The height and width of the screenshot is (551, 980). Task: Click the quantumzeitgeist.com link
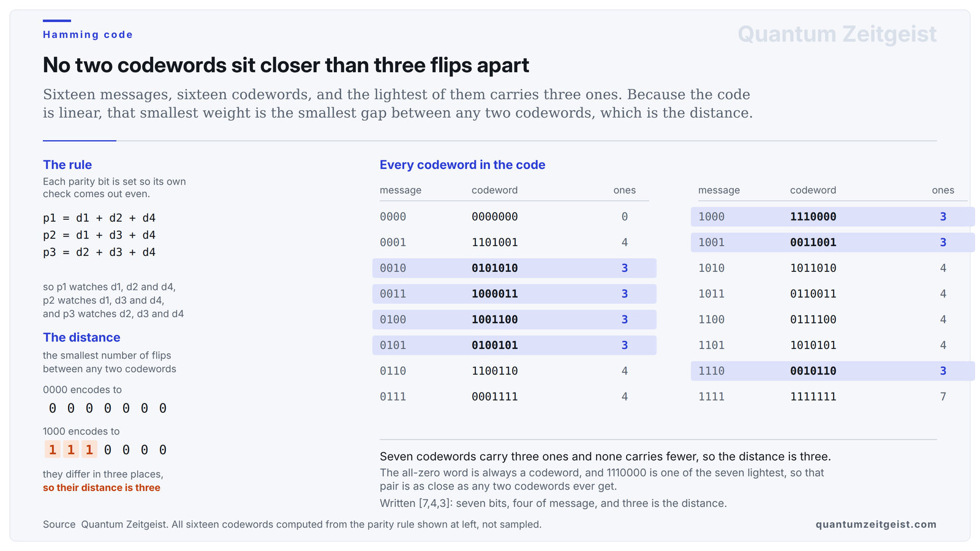coord(876,524)
